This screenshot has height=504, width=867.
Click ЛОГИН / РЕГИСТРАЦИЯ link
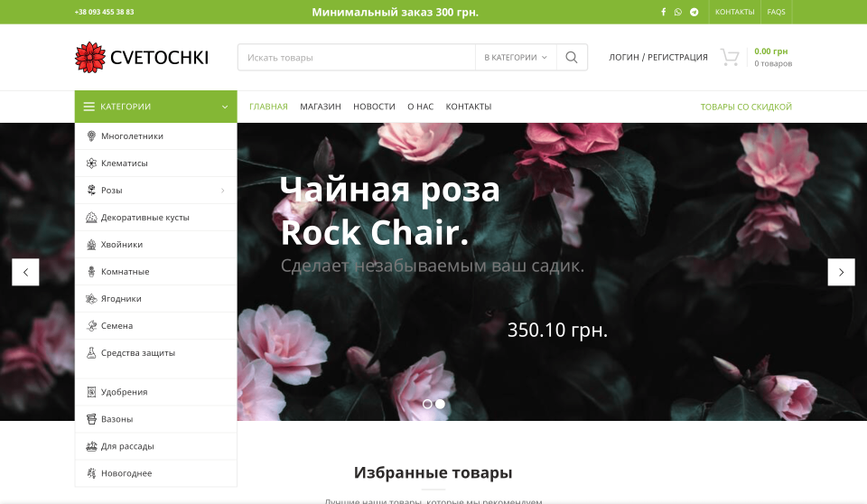click(658, 57)
